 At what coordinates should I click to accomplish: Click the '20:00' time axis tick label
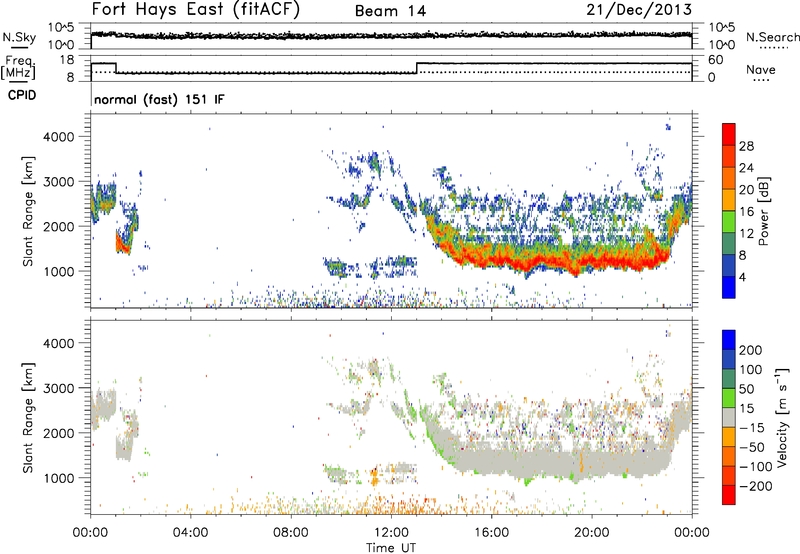click(x=592, y=533)
